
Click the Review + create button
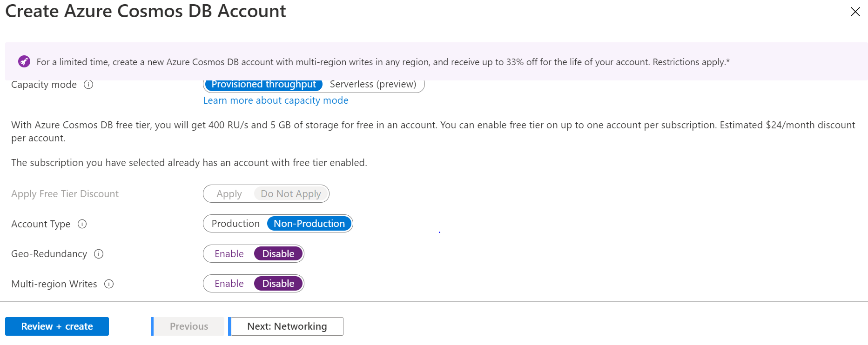[x=57, y=326]
